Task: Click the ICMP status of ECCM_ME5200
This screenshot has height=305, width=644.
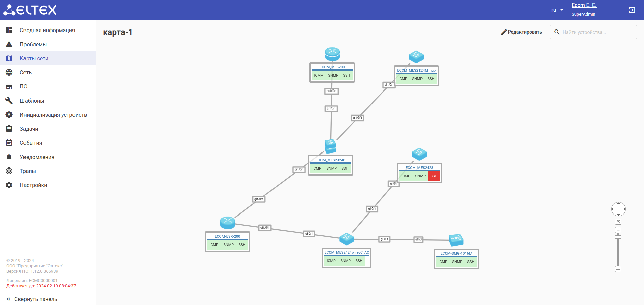Action: (x=319, y=75)
